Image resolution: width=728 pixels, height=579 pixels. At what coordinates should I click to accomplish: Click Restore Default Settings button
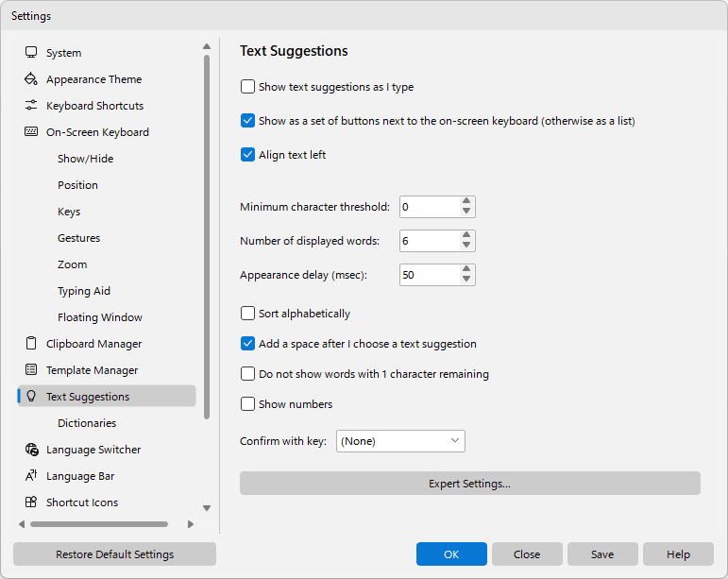click(114, 553)
